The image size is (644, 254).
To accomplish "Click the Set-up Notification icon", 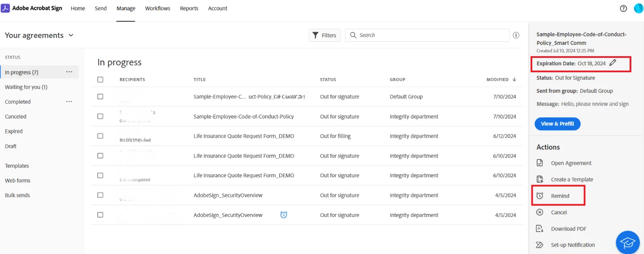I will [x=540, y=245].
